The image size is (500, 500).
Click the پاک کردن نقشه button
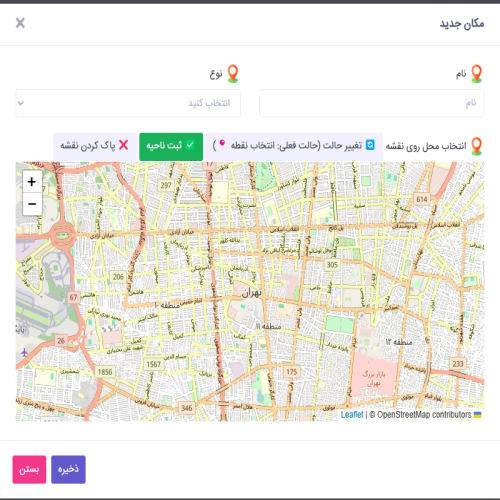click(x=95, y=147)
